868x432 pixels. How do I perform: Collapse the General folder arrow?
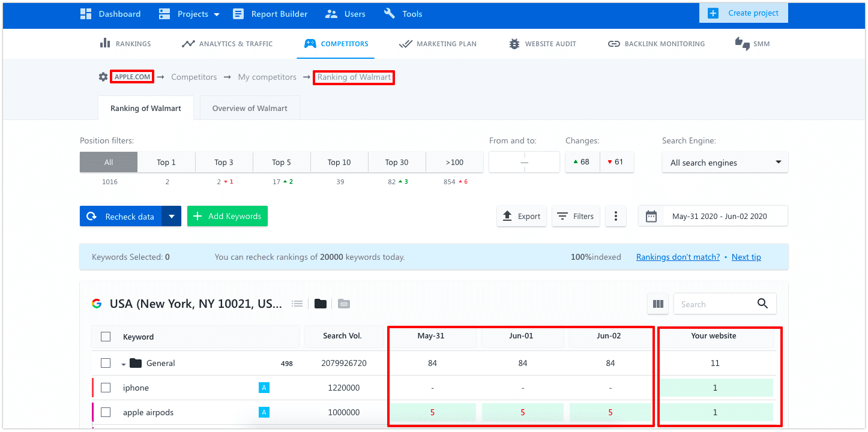tap(124, 364)
